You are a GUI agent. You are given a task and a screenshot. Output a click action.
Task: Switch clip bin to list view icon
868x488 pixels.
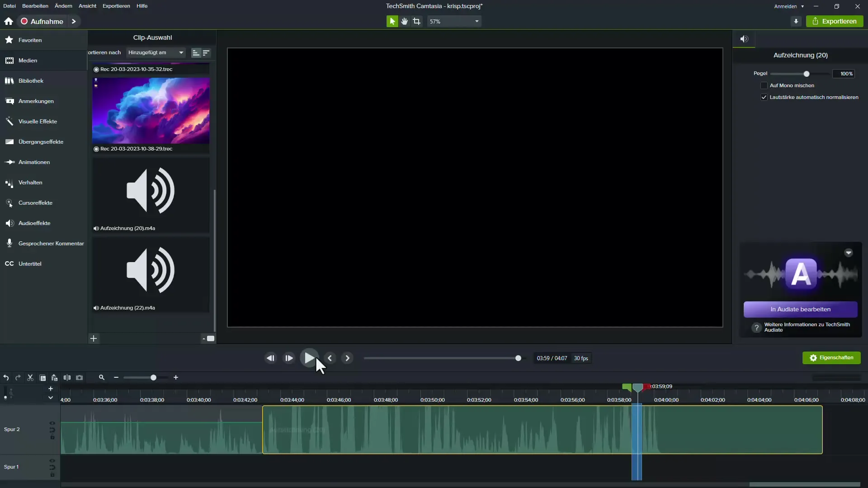196,53
